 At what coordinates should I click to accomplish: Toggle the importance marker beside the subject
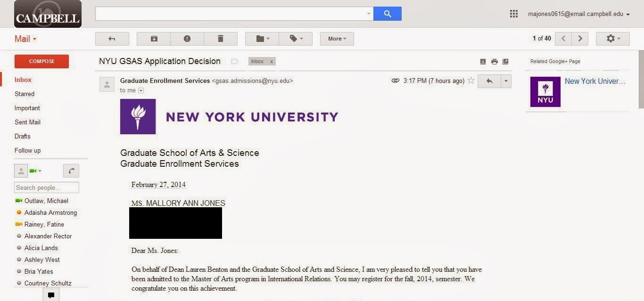pos(234,61)
